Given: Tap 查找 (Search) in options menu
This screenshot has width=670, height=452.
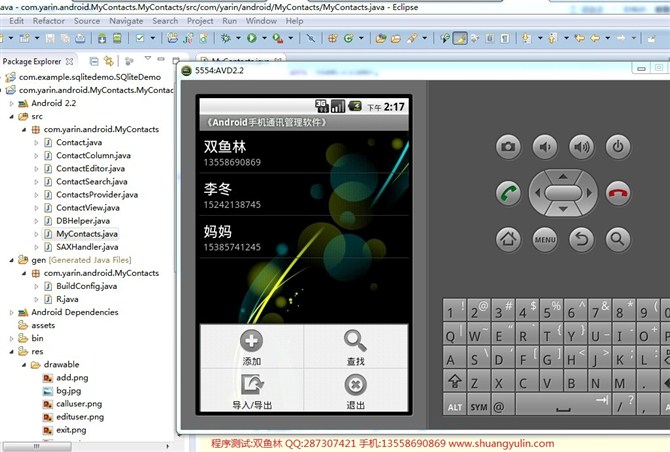Looking at the screenshot, I should 355,346.
